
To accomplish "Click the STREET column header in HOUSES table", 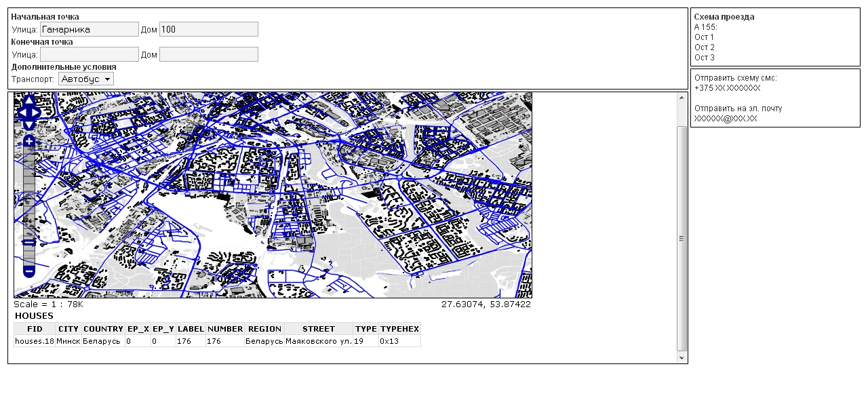I will 319,329.
